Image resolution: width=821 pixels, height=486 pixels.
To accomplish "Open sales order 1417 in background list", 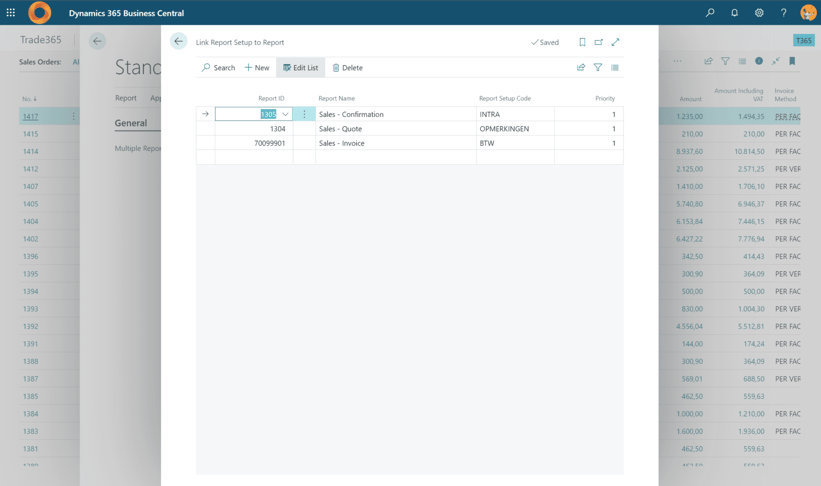I will (30, 117).
